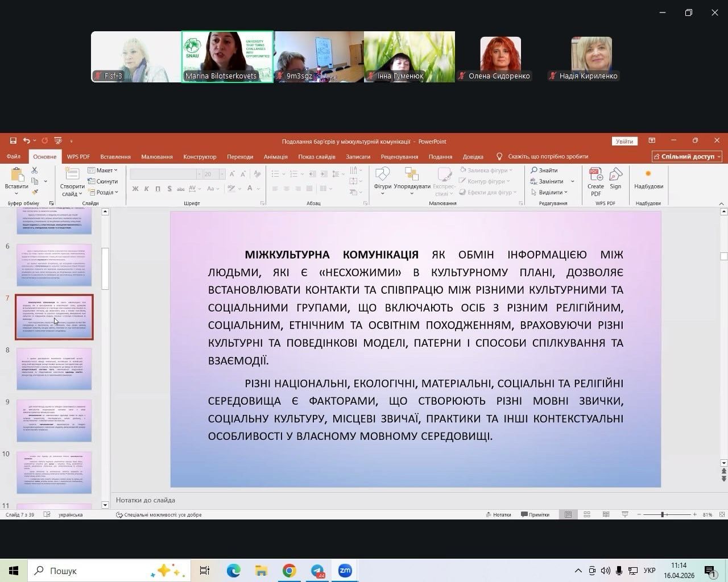Click the Вставити paste icon
This screenshot has height=582, width=728.
coord(16,176)
